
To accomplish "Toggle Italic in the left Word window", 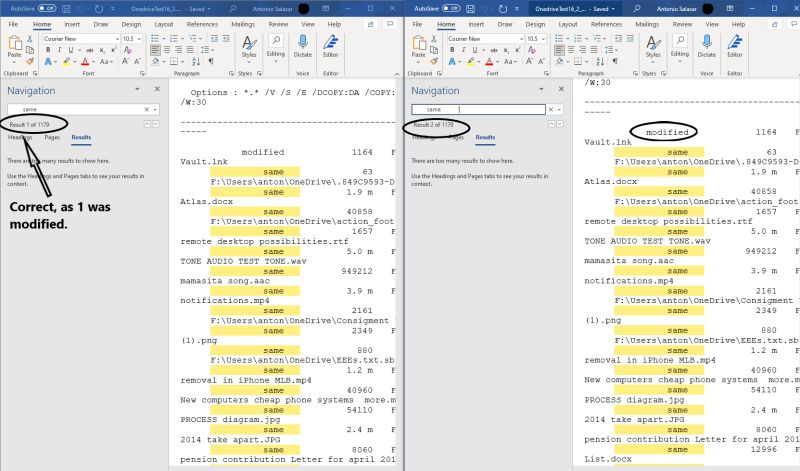I will 59,50.
